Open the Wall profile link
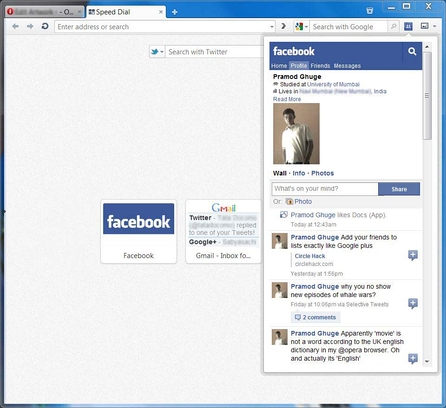Viewport: 446px width, 408px height. point(279,173)
